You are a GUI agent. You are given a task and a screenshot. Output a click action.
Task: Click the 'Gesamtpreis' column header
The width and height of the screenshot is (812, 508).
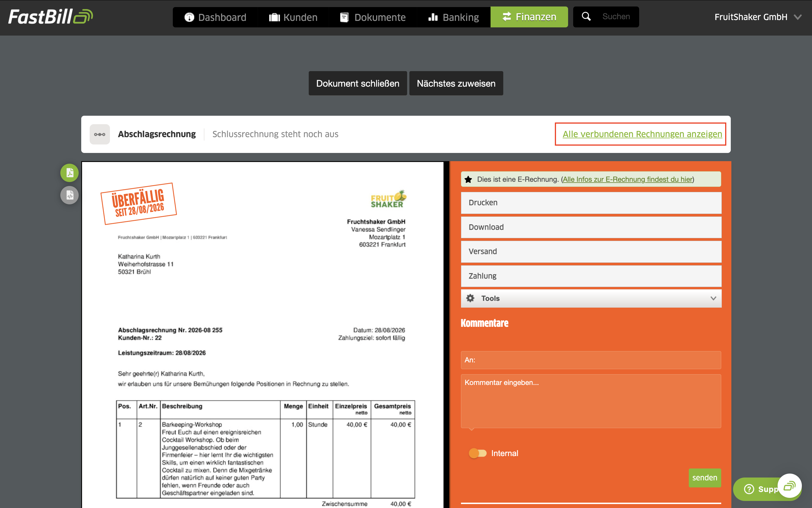392,406
